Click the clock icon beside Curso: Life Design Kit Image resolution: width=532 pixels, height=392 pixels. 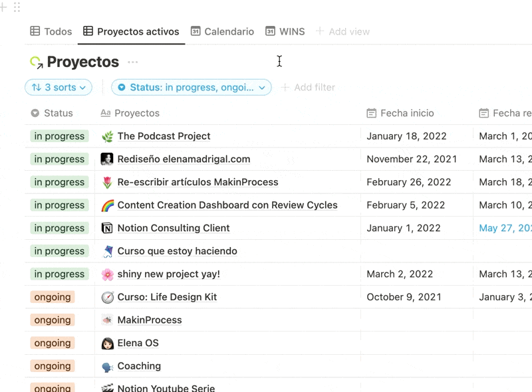106,297
